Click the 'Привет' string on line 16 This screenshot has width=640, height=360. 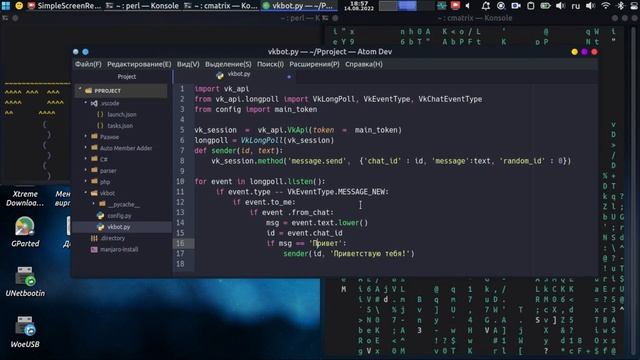tap(325, 243)
